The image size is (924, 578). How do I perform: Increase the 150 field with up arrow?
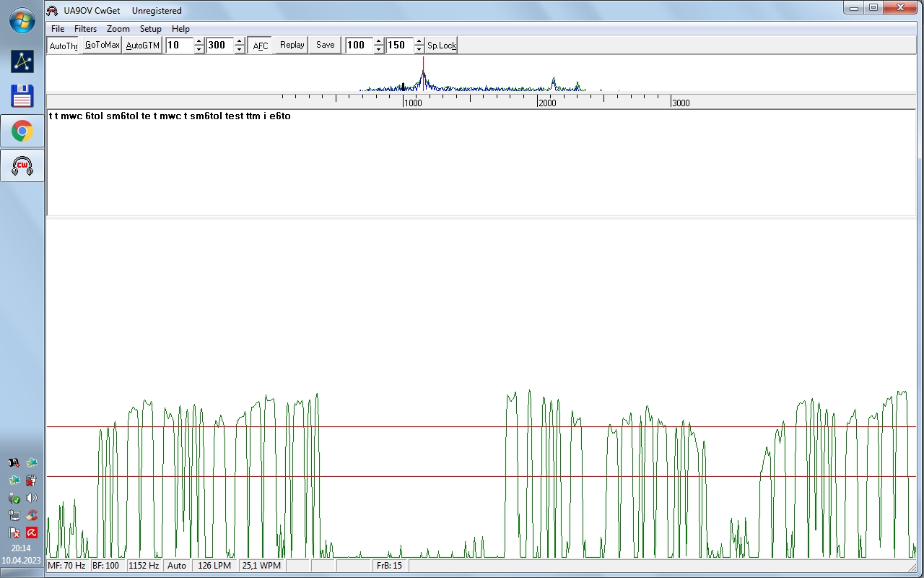419,41
